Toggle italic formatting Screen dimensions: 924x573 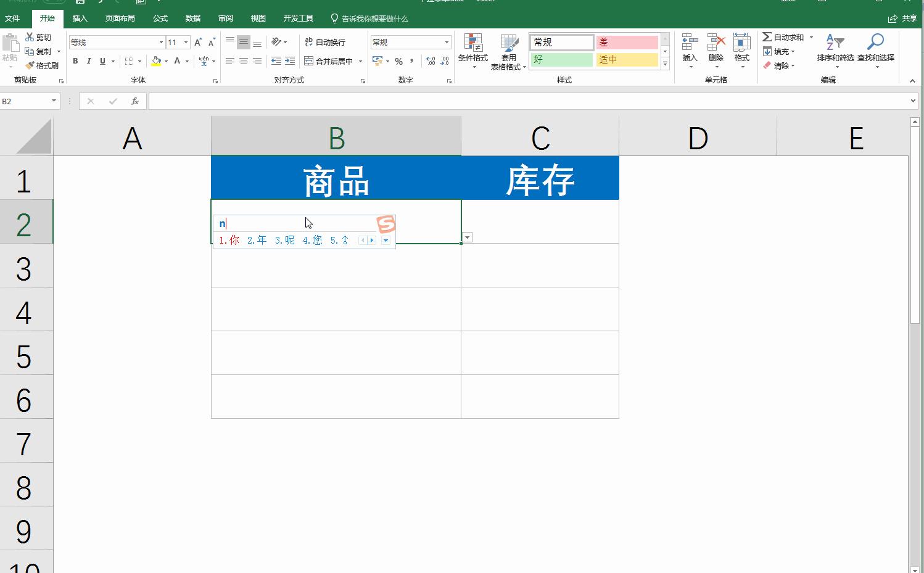pyautogui.click(x=89, y=61)
